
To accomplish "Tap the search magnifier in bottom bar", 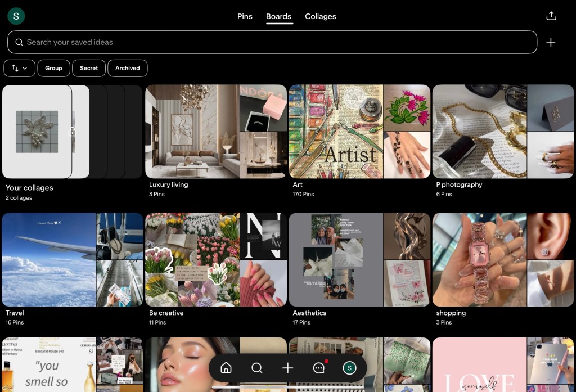I will coord(257,368).
